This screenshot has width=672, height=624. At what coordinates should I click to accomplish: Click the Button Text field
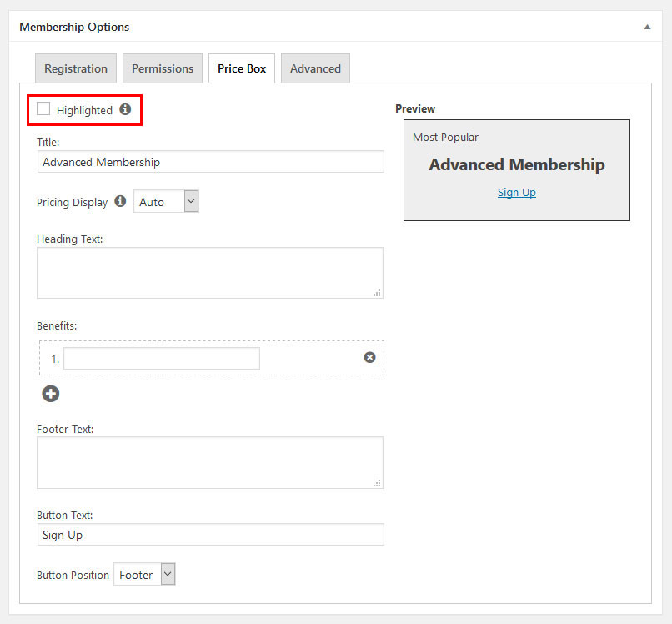(x=210, y=535)
